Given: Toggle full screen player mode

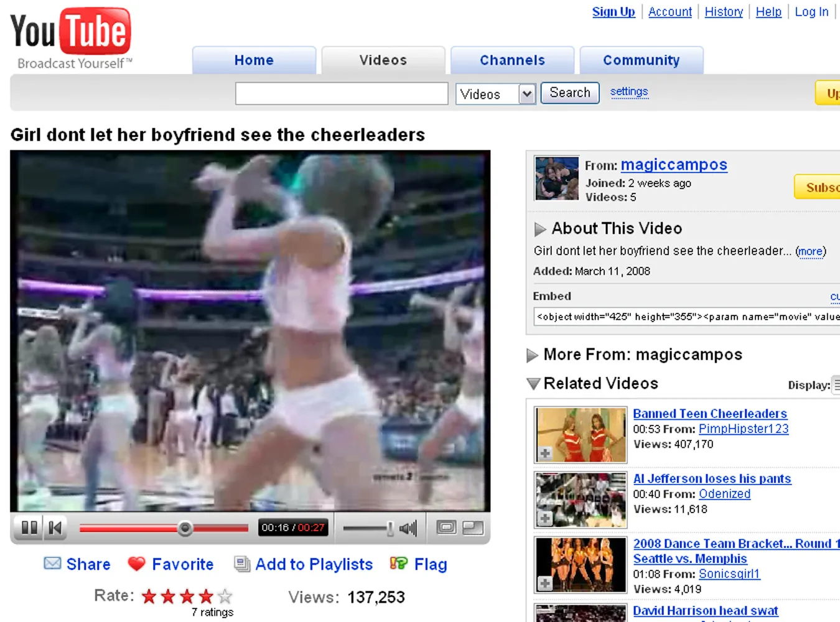Looking at the screenshot, I should click(x=473, y=528).
